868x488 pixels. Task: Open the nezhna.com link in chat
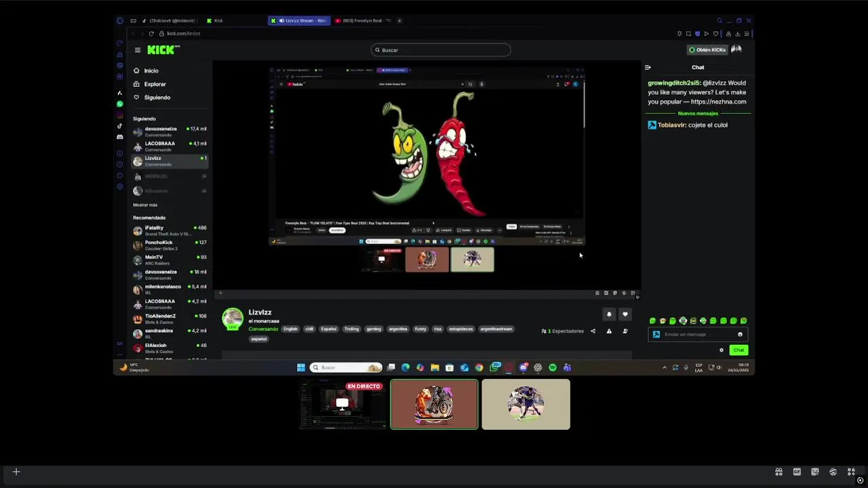click(718, 102)
